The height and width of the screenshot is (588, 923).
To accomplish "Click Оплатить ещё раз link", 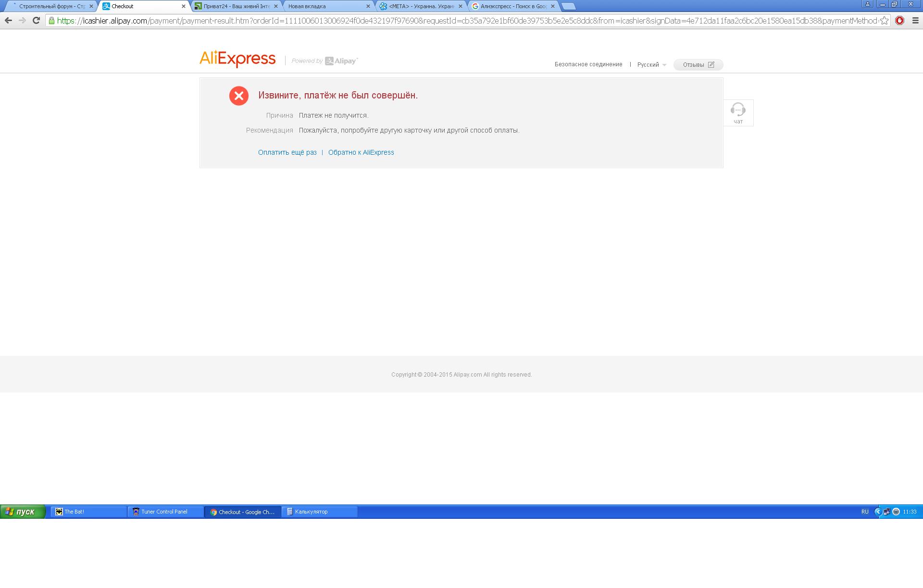I will coord(287,152).
